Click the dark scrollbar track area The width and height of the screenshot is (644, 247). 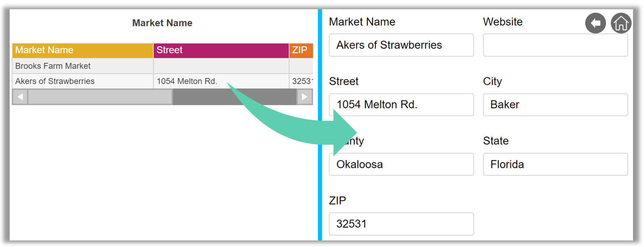tap(235, 97)
